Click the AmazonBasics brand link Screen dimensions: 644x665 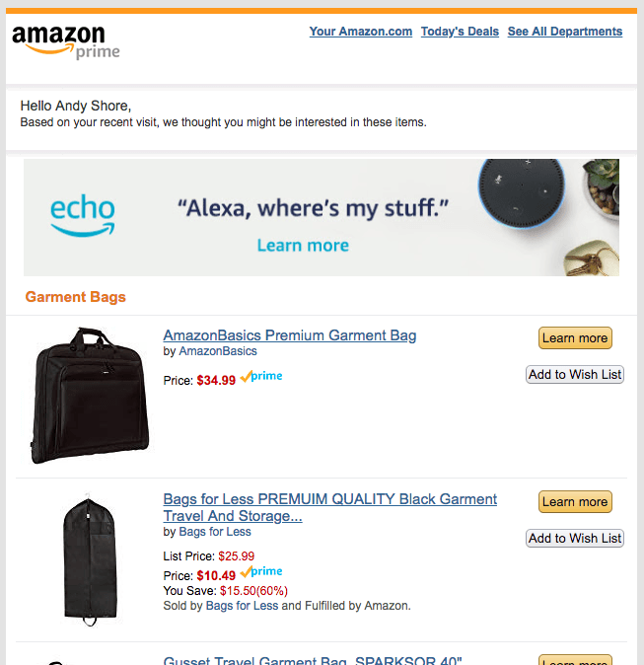click(x=218, y=351)
